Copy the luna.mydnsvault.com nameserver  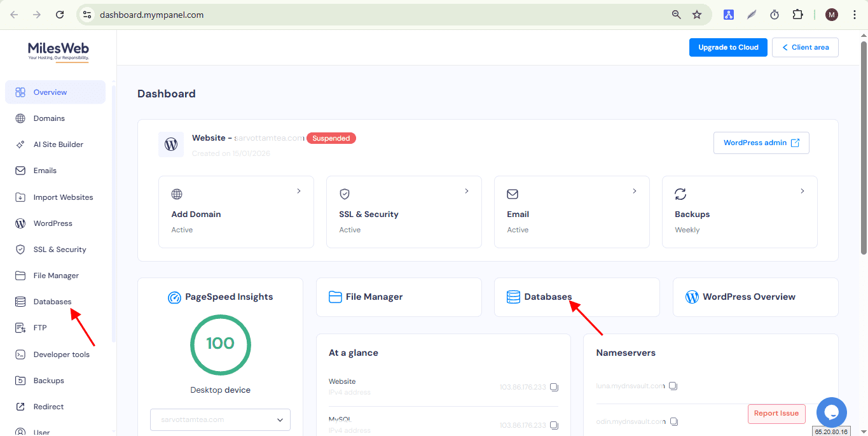coord(673,385)
